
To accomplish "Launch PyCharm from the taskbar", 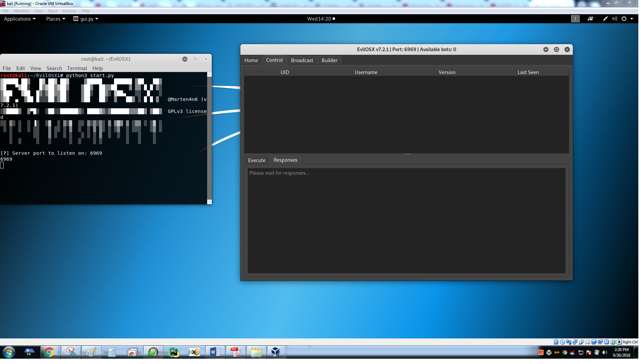I will 174,352.
